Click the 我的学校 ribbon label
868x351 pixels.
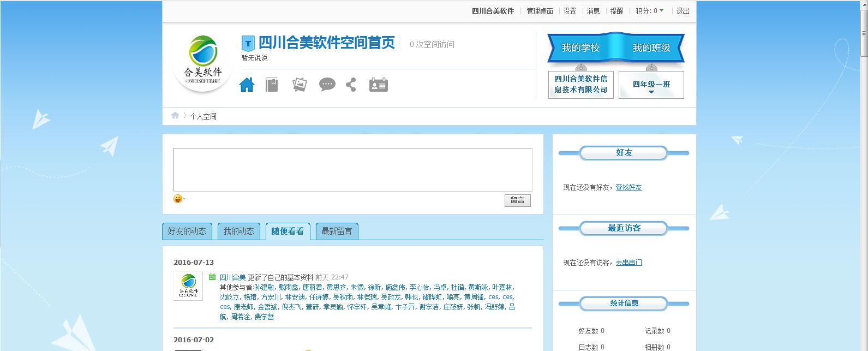pos(580,48)
